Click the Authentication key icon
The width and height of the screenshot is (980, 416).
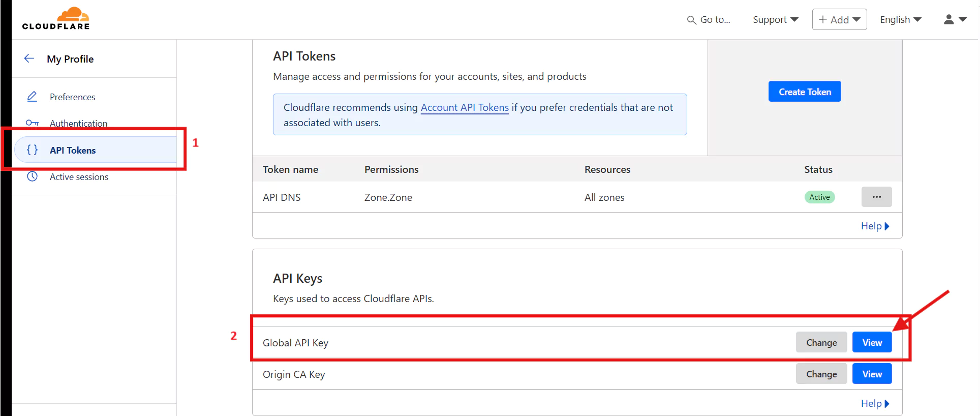32,123
